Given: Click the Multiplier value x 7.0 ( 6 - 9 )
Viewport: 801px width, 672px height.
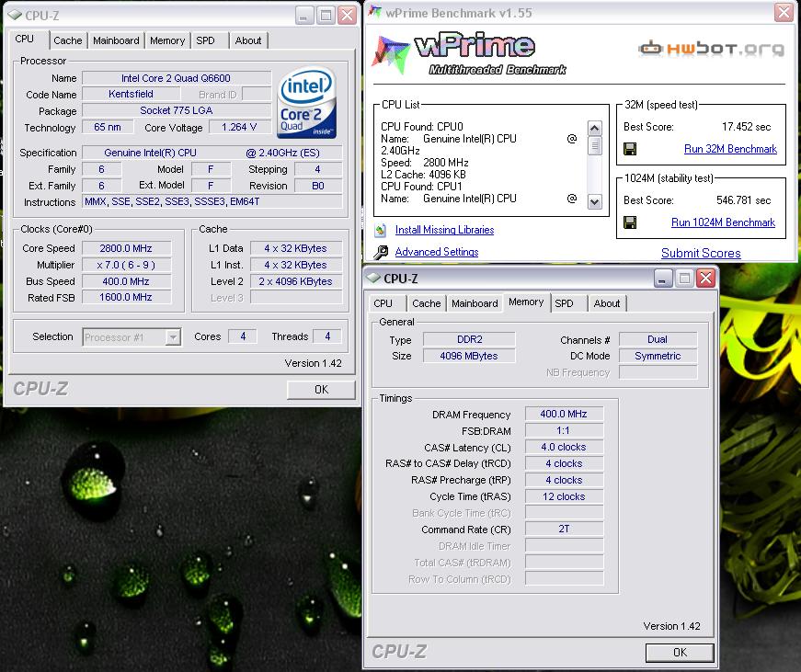Looking at the screenshot, I should [x=126, y=265].
